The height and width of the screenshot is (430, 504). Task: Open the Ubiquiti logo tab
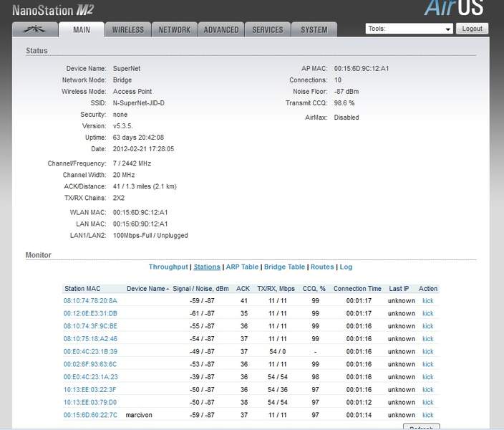[x=35, y=29]
